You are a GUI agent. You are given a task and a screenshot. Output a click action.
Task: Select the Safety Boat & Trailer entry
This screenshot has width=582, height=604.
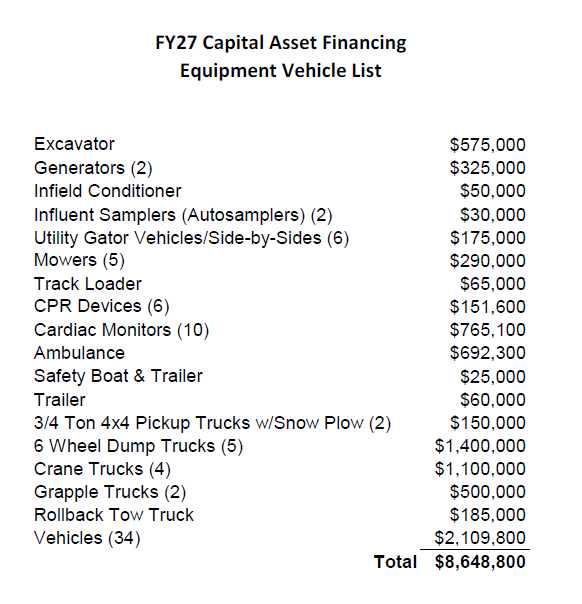[x=118, y=376]
